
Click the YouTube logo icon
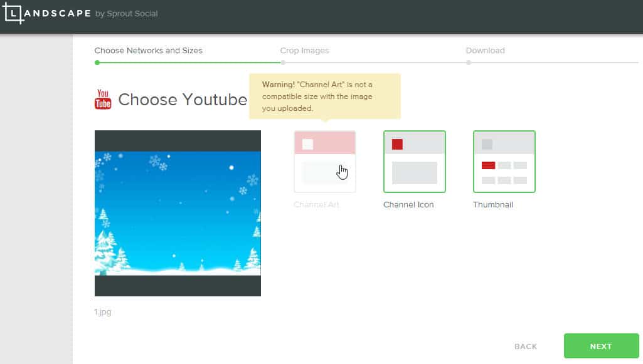pyautogui.click(x=103, y=99)
